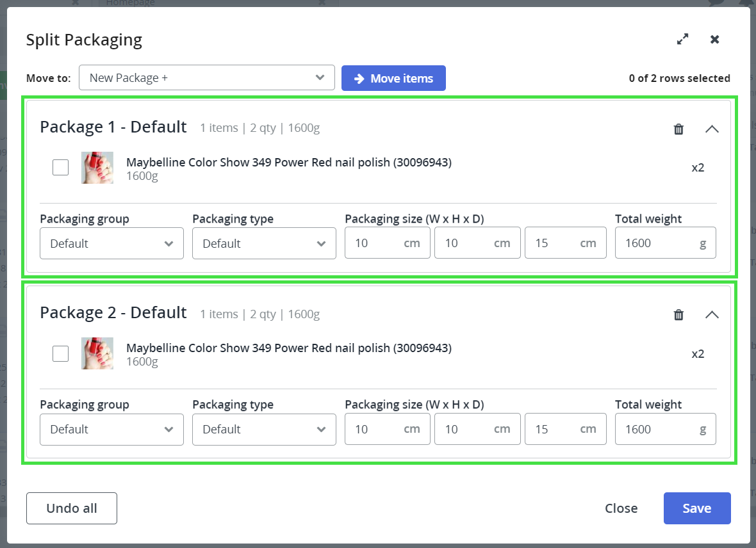The height and width of the screenshot is (548, 756).
Task: Open Package 2 Packaging type dropdown
Action: point(264,430)
